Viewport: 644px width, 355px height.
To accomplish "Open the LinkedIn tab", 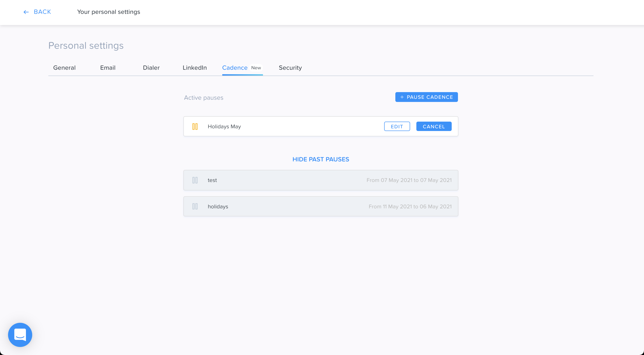I will point(195,68).
